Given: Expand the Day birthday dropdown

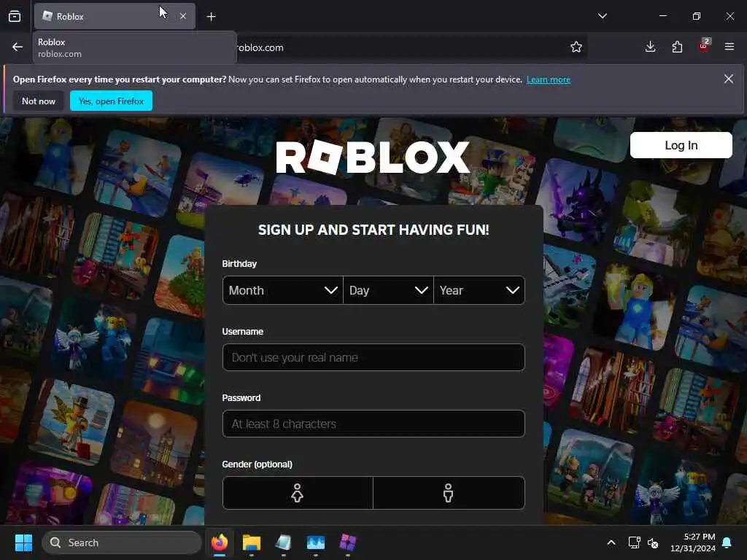Looking at the screenshot, I should [x=388, y=290].
